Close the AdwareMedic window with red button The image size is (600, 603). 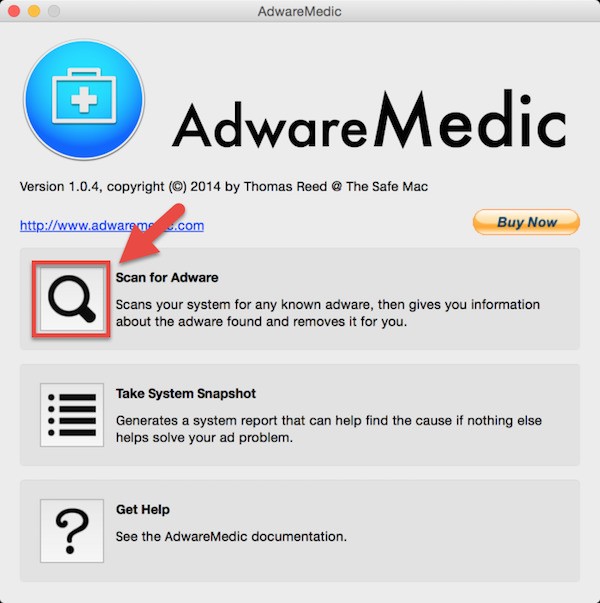pos(14,11)
